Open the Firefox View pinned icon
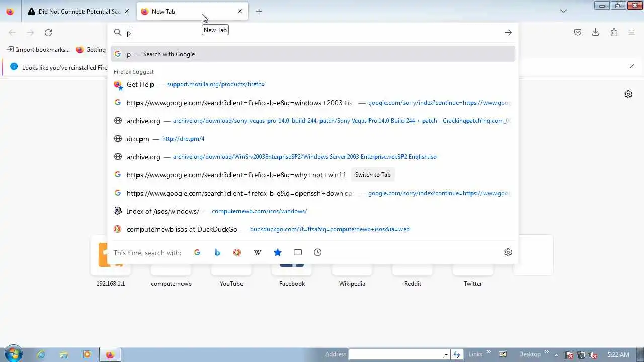 click(x=10, y=11)
